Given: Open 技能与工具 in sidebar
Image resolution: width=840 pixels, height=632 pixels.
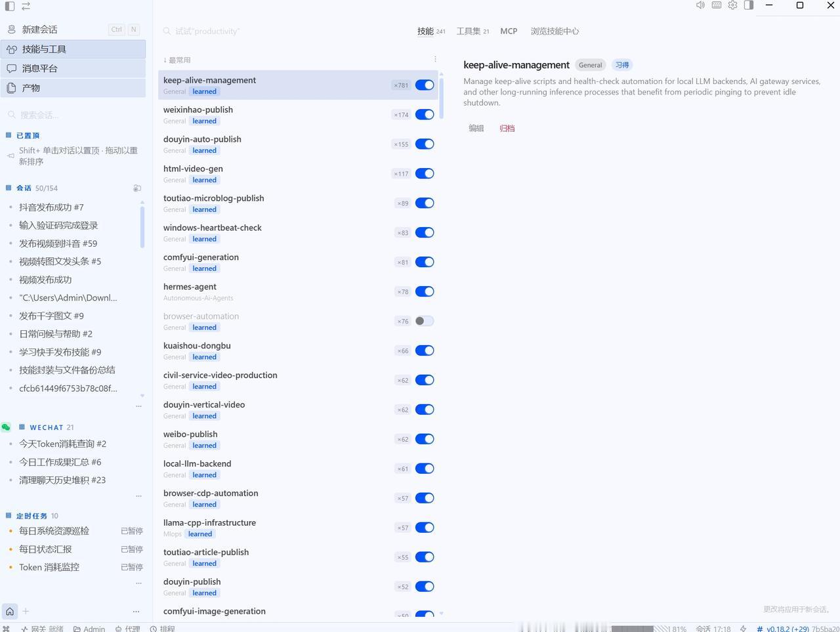Looking at the screenshot, I should click(73, 49).
